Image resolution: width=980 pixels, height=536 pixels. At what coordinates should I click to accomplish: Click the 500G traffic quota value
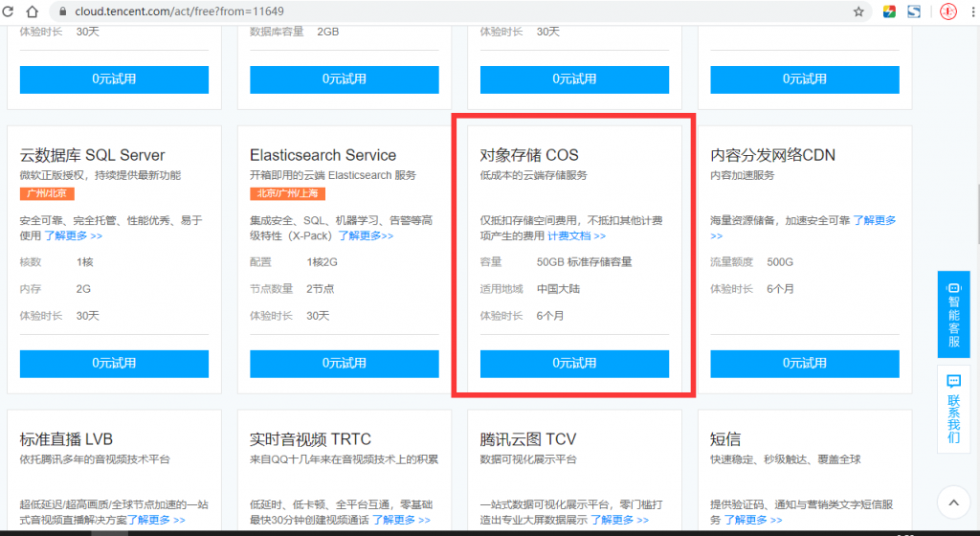point(780,261)
